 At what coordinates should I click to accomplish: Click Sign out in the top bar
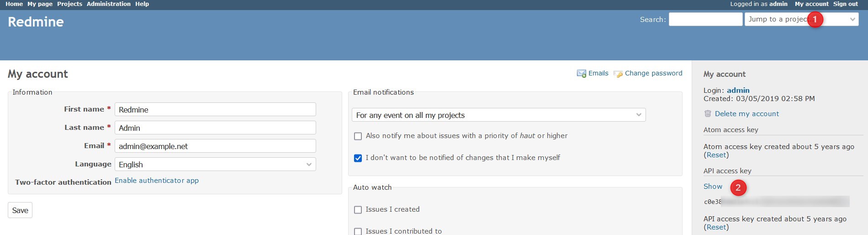click(x=845, y=4)
